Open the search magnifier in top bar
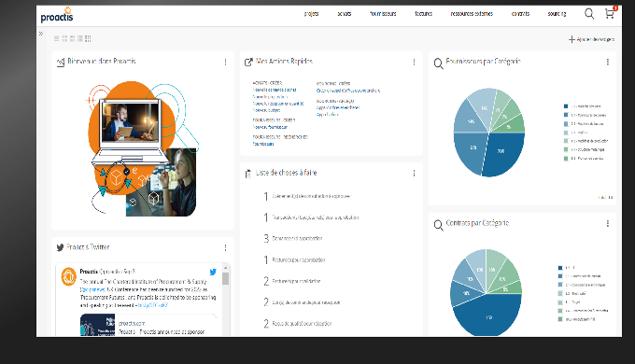635x364 pixels. 589,14
